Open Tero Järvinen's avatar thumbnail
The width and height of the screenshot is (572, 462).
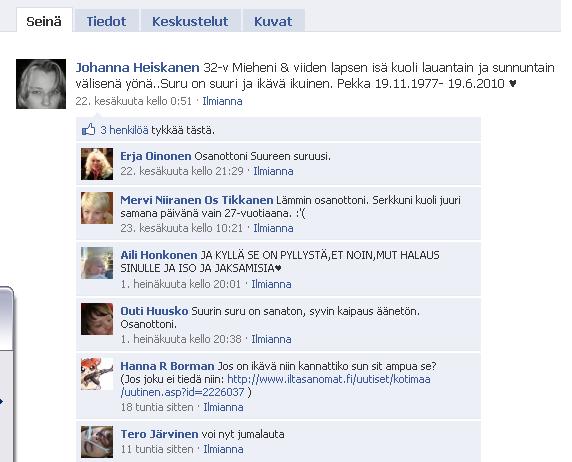click(97, 442)
